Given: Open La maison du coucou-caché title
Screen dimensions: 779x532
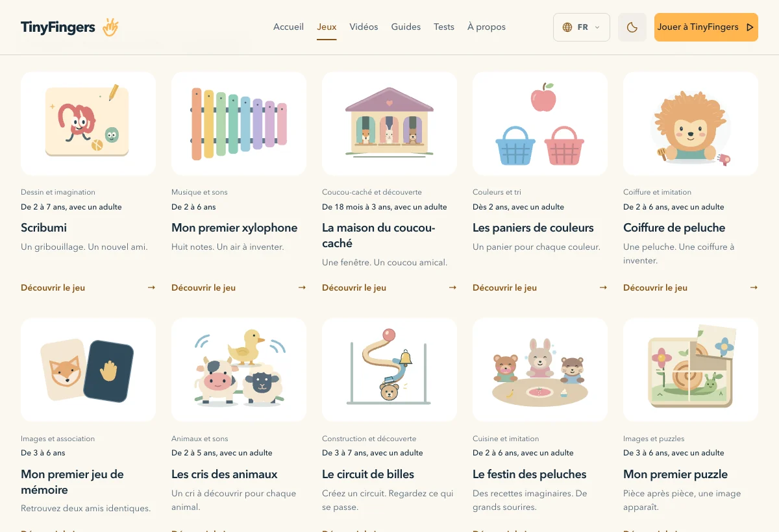Looking at the screenshot, I should 378,236.
